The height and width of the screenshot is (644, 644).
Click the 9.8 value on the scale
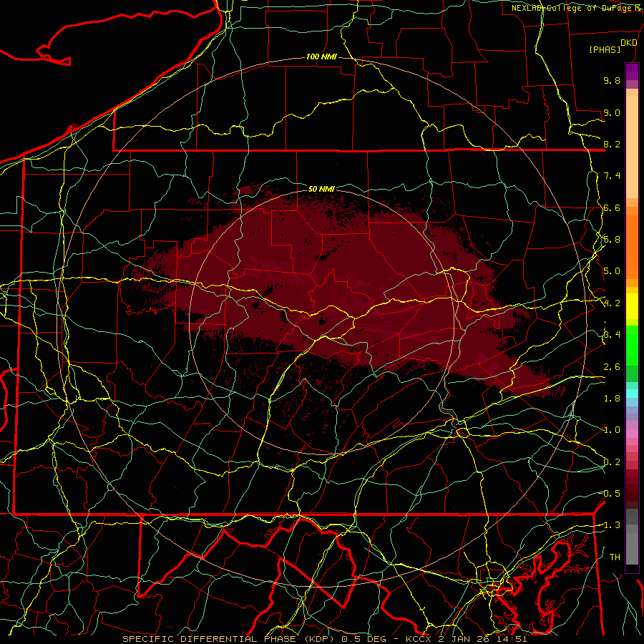tap(612, 80)
